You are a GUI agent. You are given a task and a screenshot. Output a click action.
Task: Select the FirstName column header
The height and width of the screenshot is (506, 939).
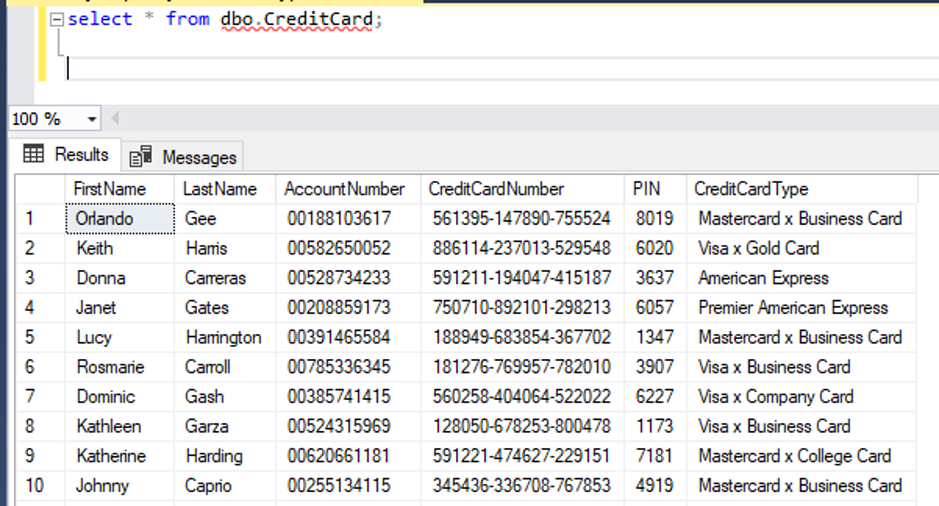110,189
